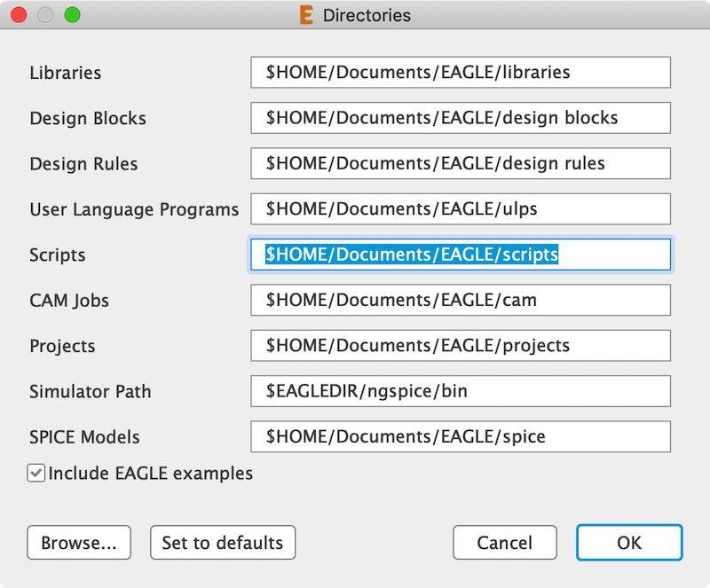Click the Design Rules label
The width and height of the screenshot is (710, 588).
point(83,164)
